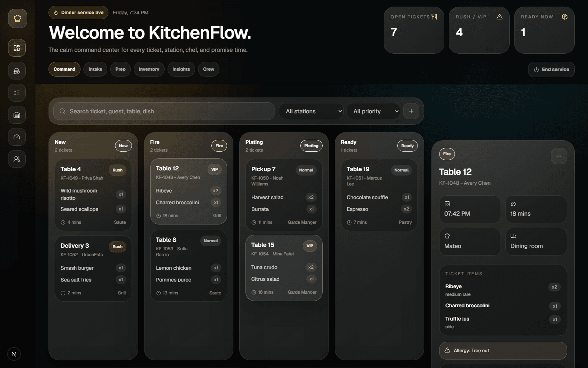
Task: Open the Table 19 ticket card
Action: pyautogui.click(x=379, y=195)
